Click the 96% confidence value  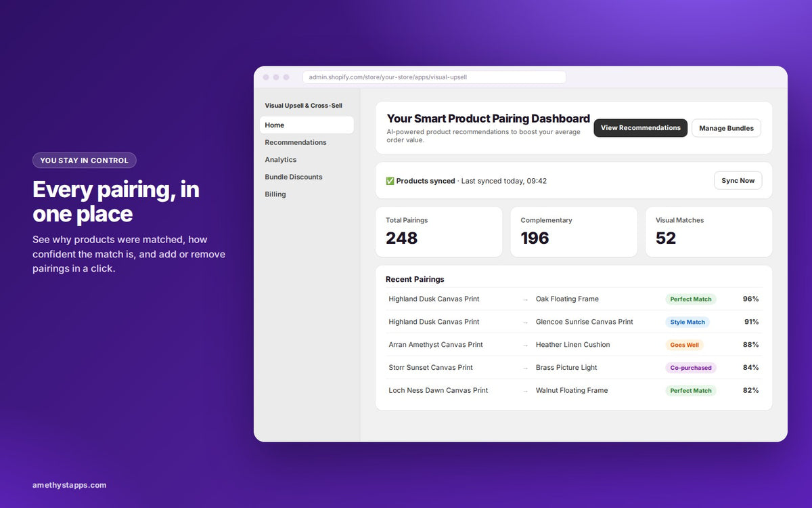click(x=751, y=299)
